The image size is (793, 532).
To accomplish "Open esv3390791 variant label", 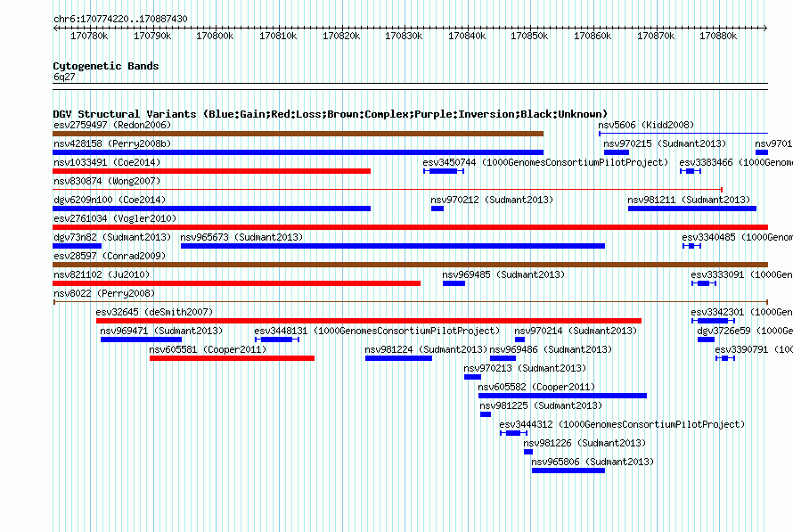I will (754, 349).
